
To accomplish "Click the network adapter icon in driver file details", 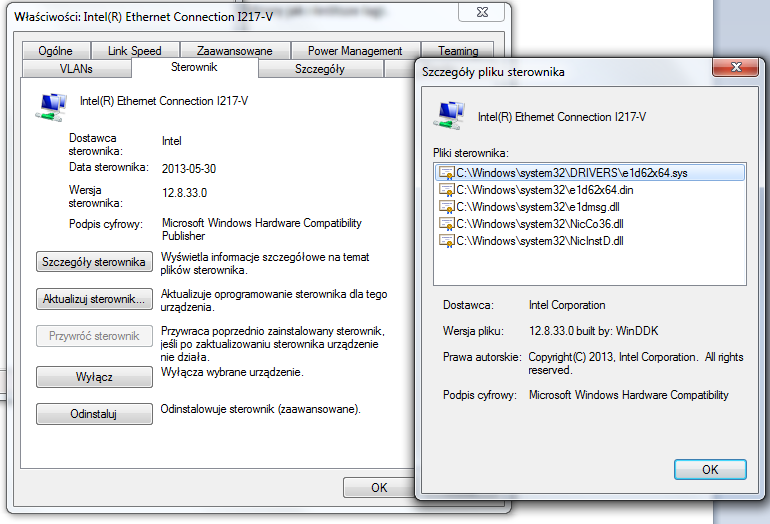I will (x=449, y=115).
